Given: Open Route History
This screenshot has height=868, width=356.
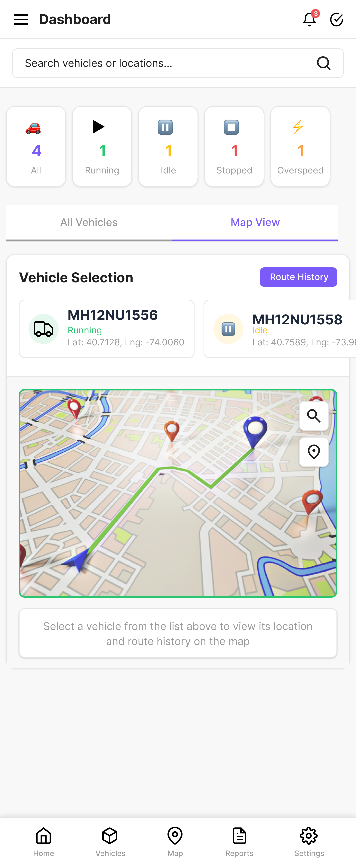Looking at the screenshot, I should coord(298,277).
